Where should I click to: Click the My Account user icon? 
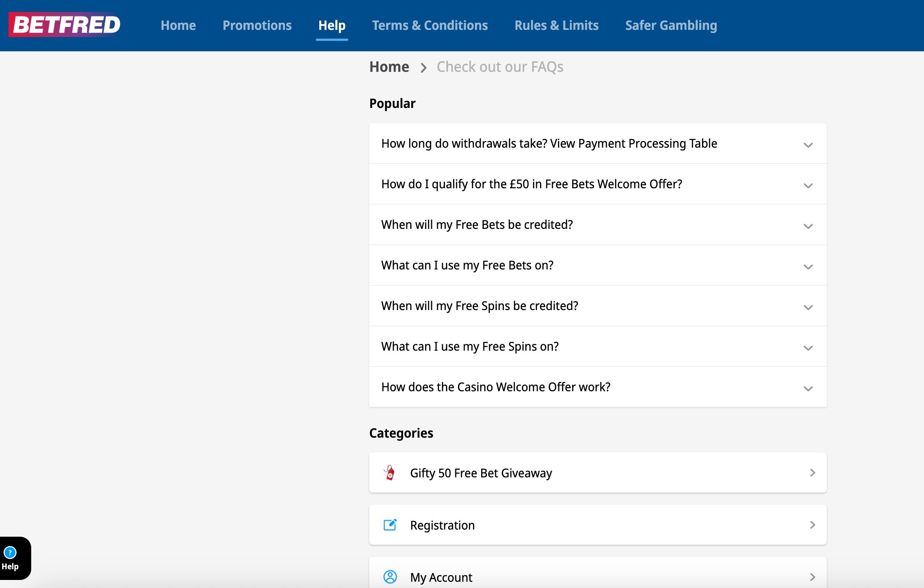pyautogui.click(x=390, y=577)
